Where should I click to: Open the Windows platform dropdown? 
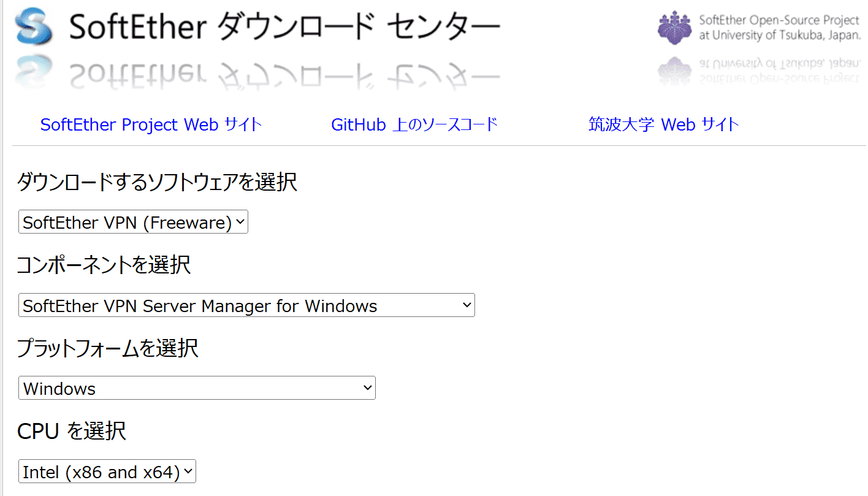(197, 388)
